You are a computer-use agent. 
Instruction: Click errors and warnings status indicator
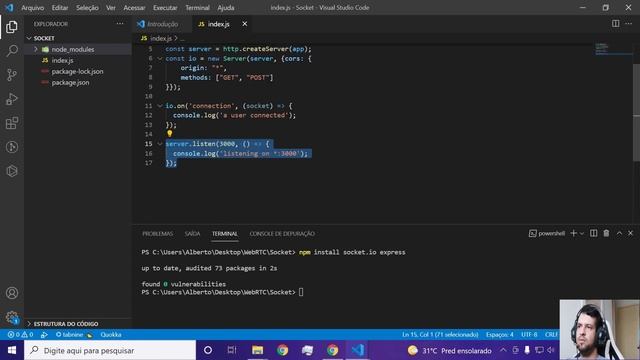[20, 334]
